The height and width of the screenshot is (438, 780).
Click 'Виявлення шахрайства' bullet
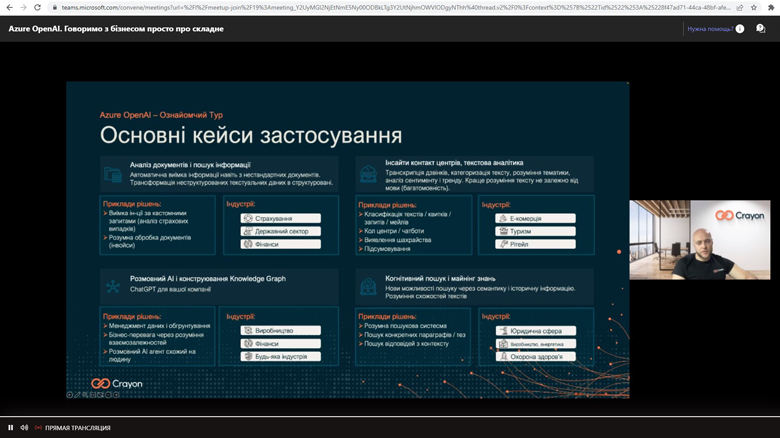[x=397, y=240]
